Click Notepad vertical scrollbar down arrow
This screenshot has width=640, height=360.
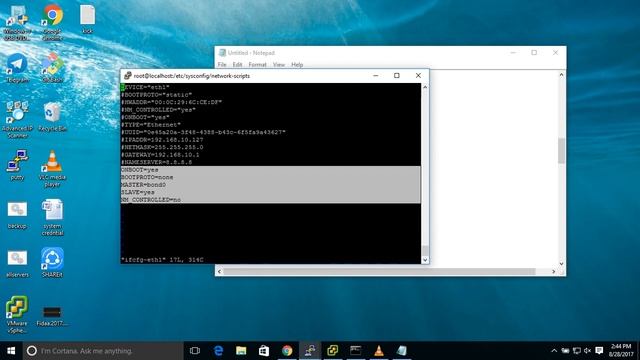pos(561,264)
